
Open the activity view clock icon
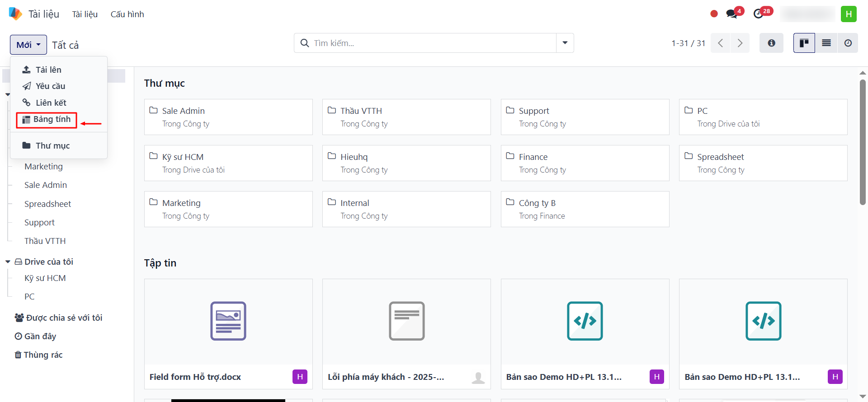point(848,43)
